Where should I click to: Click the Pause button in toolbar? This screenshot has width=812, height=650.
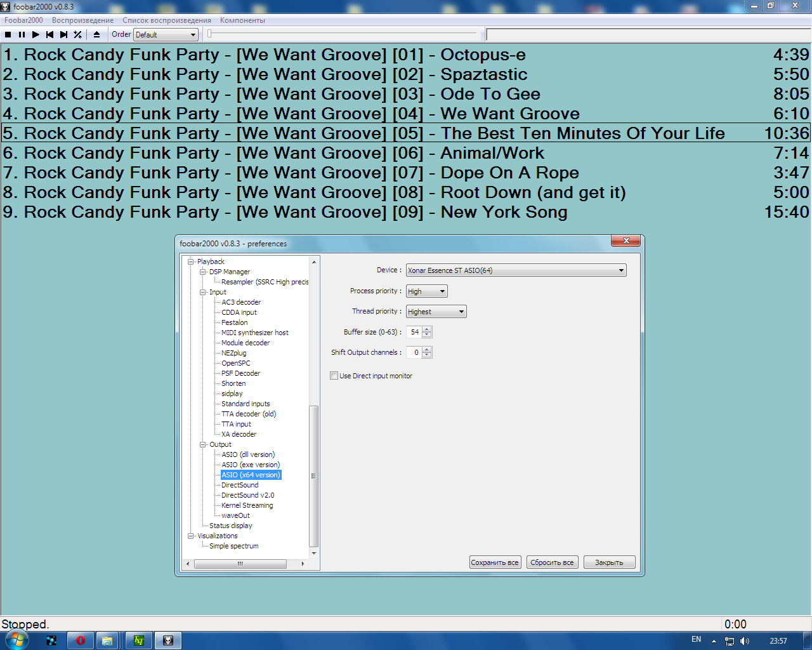[x=22, y=35]
